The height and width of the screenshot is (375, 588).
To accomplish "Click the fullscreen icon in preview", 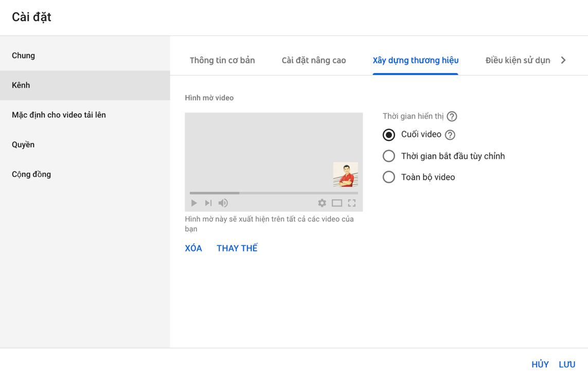I will [x=352, y=203].
